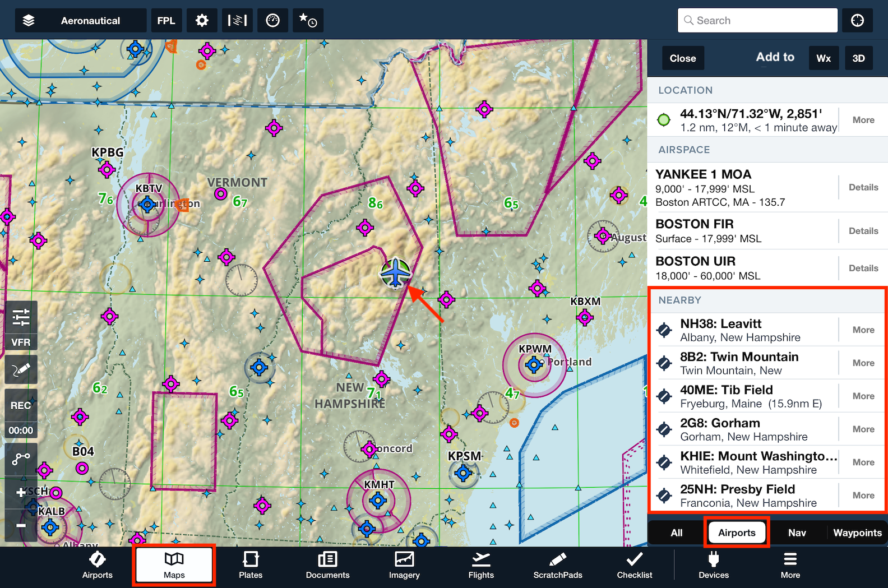Tap KMHT airport symbol on map
This screenshot has width=888, height=588.
pos(378,500)
